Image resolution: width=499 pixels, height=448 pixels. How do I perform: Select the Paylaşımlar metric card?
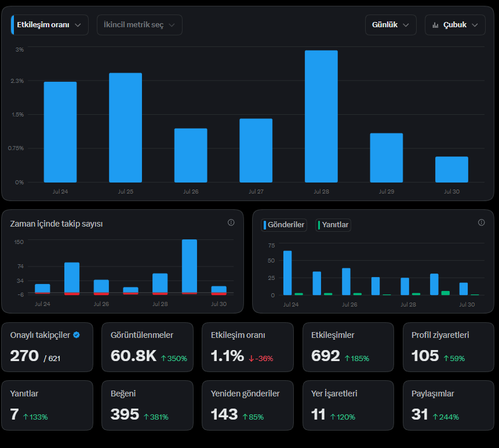(x=449, y=405)
